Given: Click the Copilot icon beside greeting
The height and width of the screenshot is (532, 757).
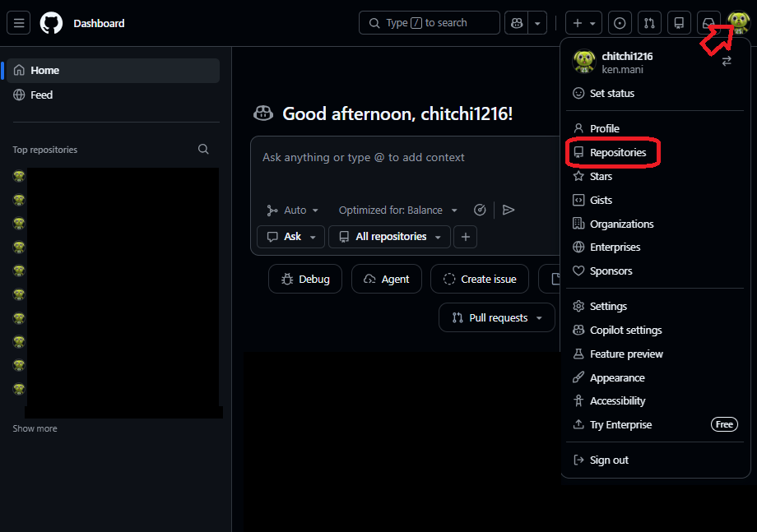Looking at the screenshot, I should point(263,113).
